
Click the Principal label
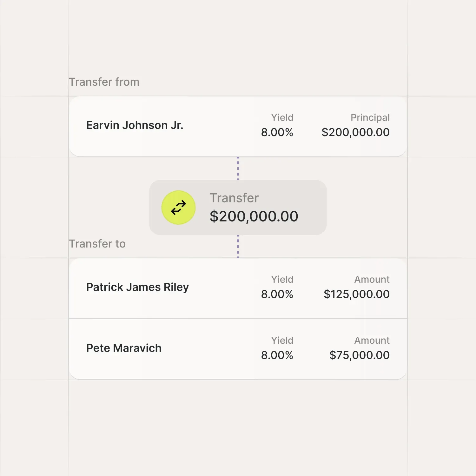[370, 117]
